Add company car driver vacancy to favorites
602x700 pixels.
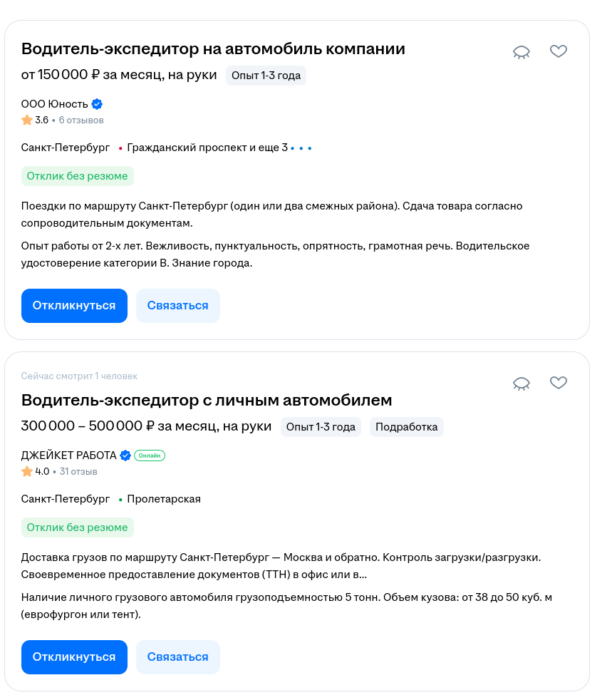point(559,51)
